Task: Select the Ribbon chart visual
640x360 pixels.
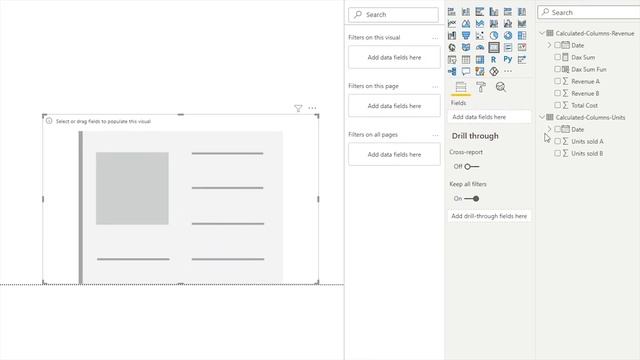Action: (522, 24)
